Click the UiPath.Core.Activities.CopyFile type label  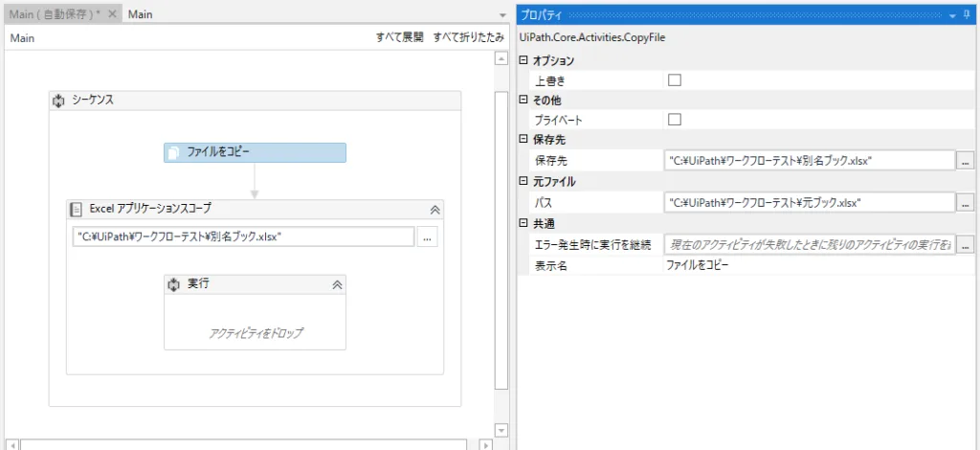click(592, 37)
